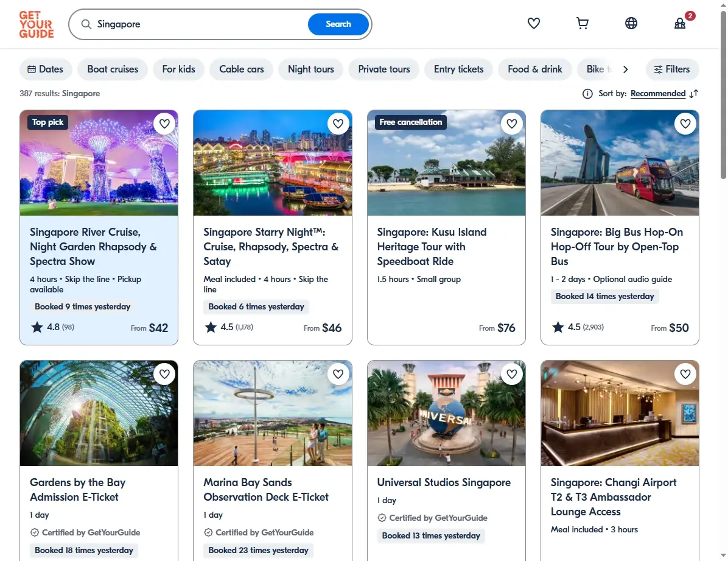Click the 387 results: Singapore text
This screenshot has width=728, height=561.
[x=60, y=93]
